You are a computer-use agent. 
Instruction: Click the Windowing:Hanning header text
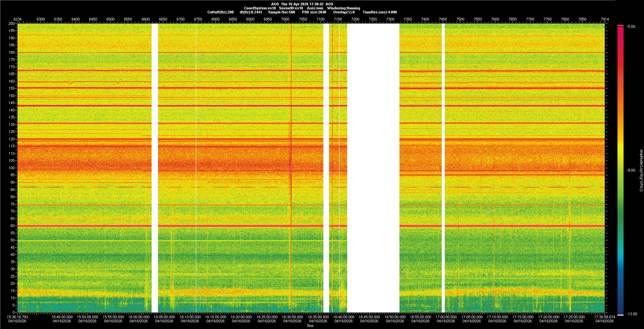[343, 8]
